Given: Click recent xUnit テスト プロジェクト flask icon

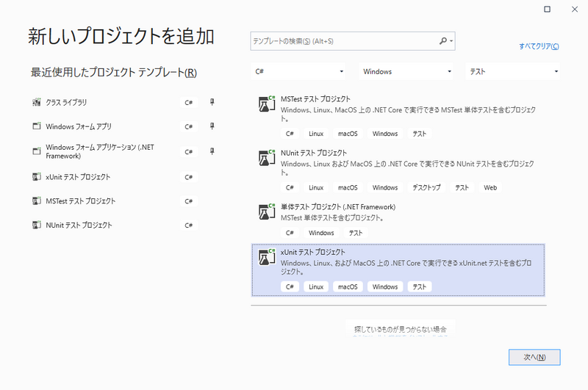Looking at the screenshot, I should click(x=36, y=177).
